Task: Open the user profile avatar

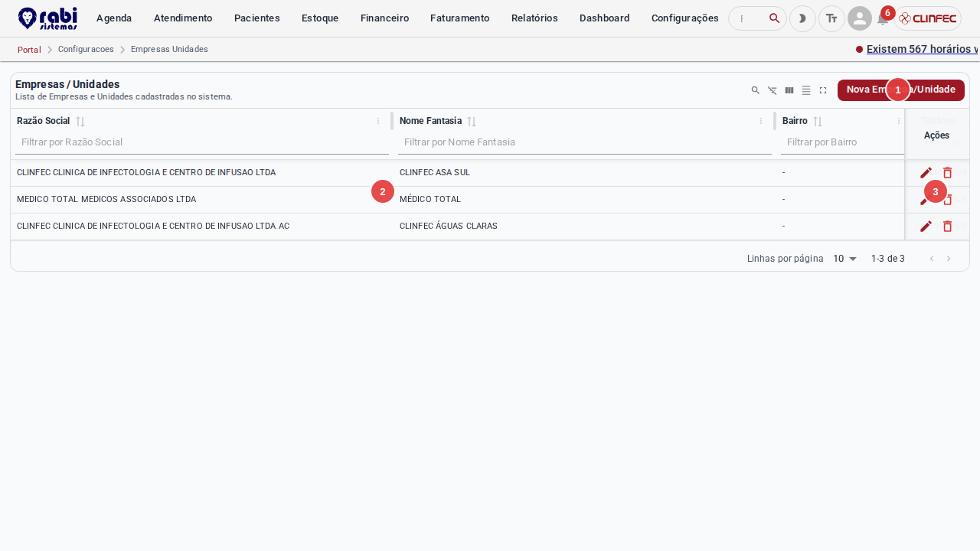Action: [x=860, y=18]
